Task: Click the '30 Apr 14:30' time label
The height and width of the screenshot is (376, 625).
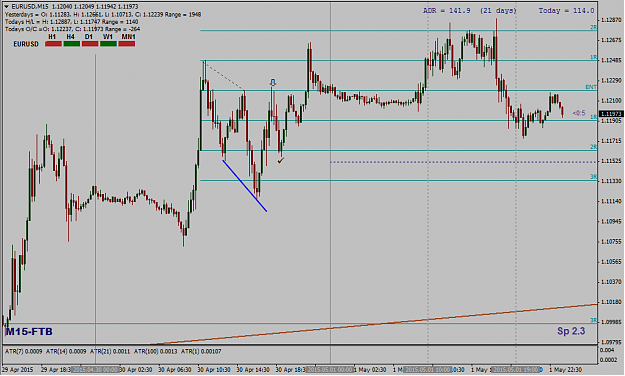Action: [253, 370]
